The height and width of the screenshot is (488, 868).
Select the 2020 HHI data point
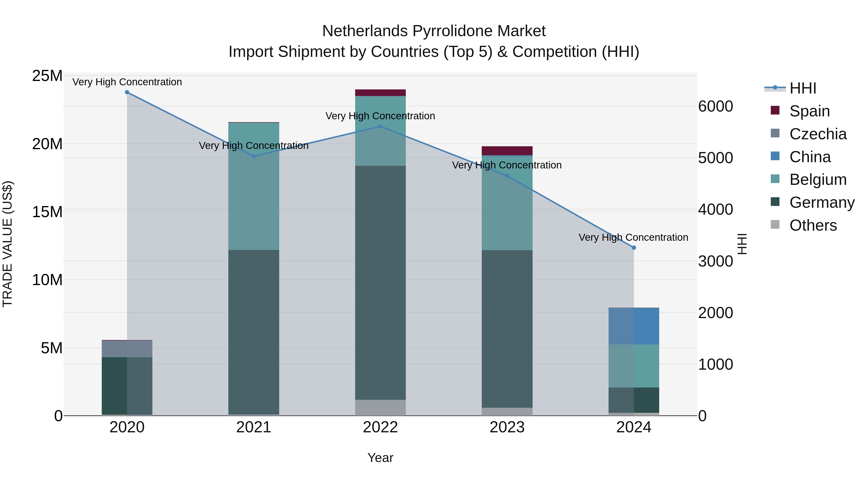(x=127, y=92)
